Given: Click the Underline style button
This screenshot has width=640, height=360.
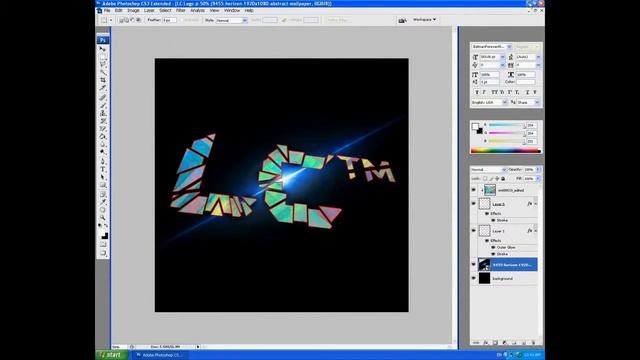Looking at the screenshot, I should [527, 92].
